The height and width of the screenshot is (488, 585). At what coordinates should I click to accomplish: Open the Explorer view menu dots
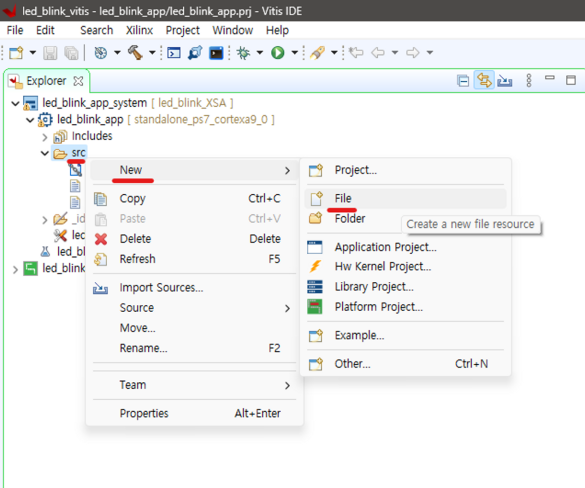point(529,80)
